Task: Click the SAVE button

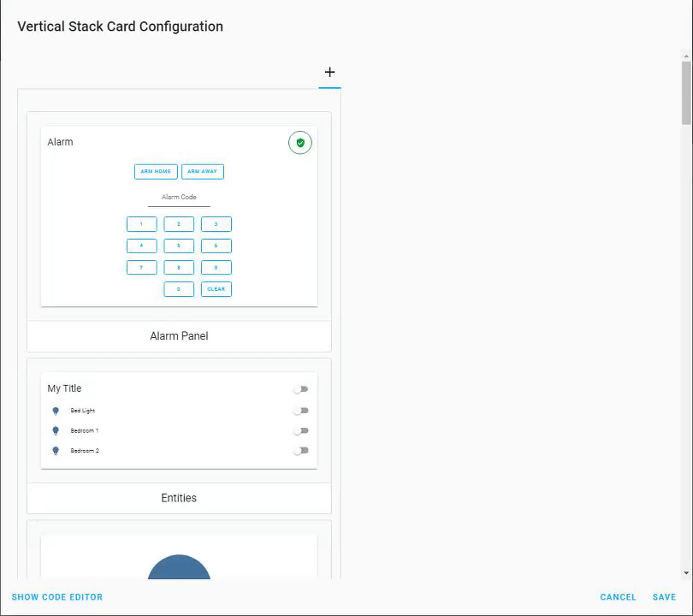Action: [664, 597]
